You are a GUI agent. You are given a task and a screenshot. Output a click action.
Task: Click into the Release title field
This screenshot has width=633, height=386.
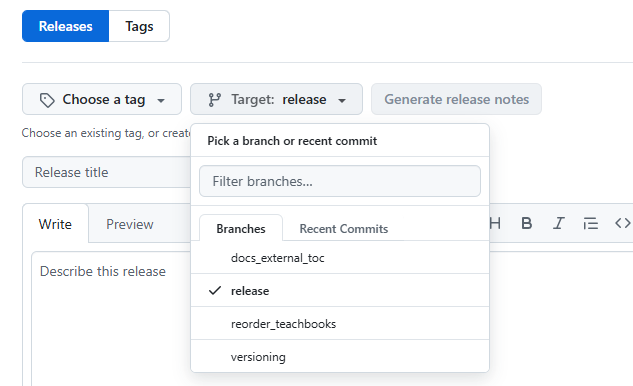click(x=107, y=172)
